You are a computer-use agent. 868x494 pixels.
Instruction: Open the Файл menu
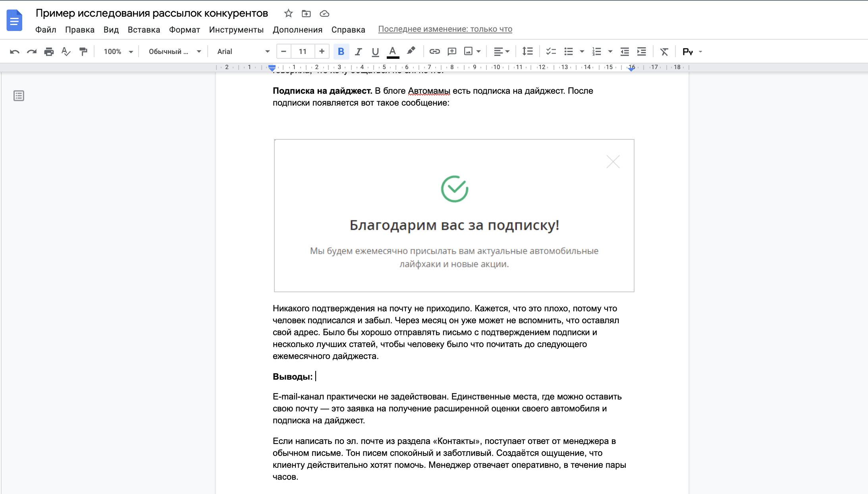46,30
